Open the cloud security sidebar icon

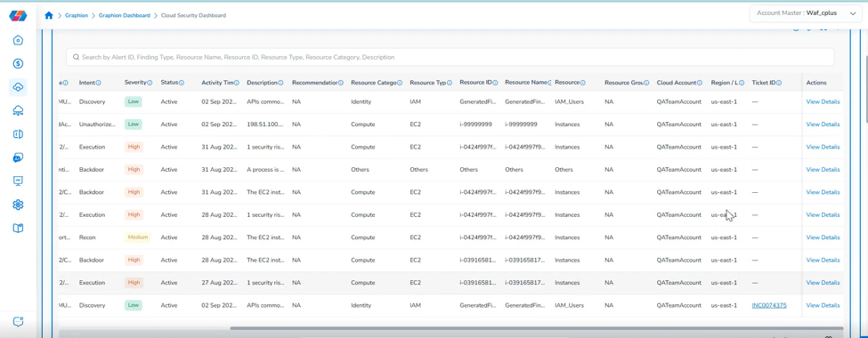(18, 87)
